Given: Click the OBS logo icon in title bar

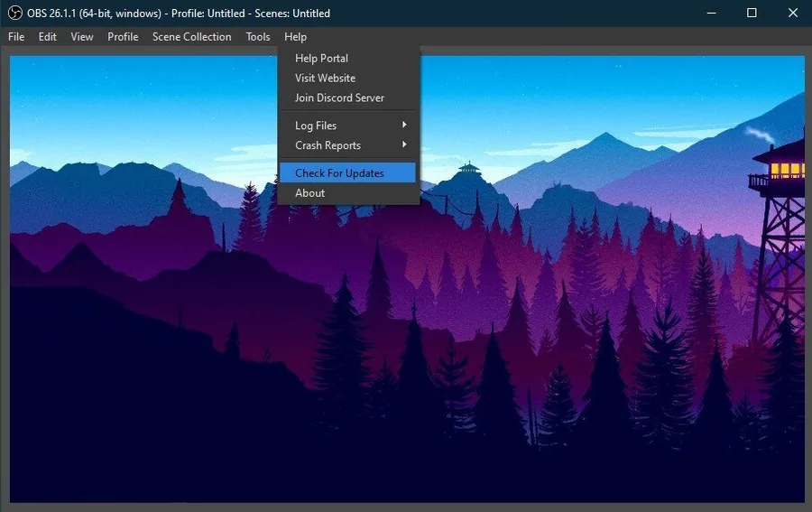Looking at the screenshot, I should click(15, 13).
